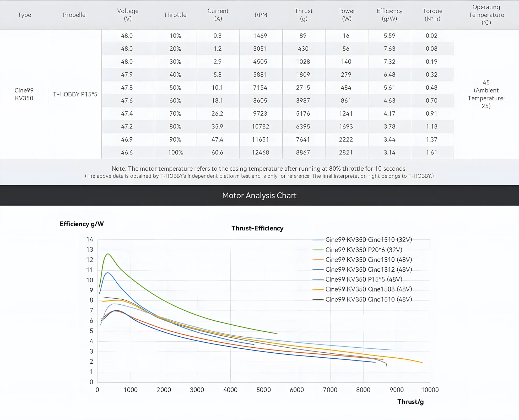The image size is (519, 420).
Task: Click the "10732" RPM cell
Action: coord(261,127)
